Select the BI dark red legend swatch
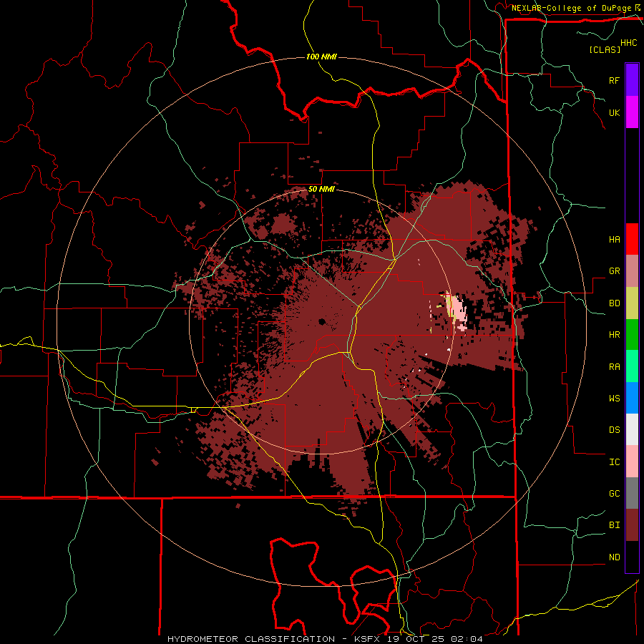Image resolution: width=644 pixels, height=644 pixels. tap(632, 525)
